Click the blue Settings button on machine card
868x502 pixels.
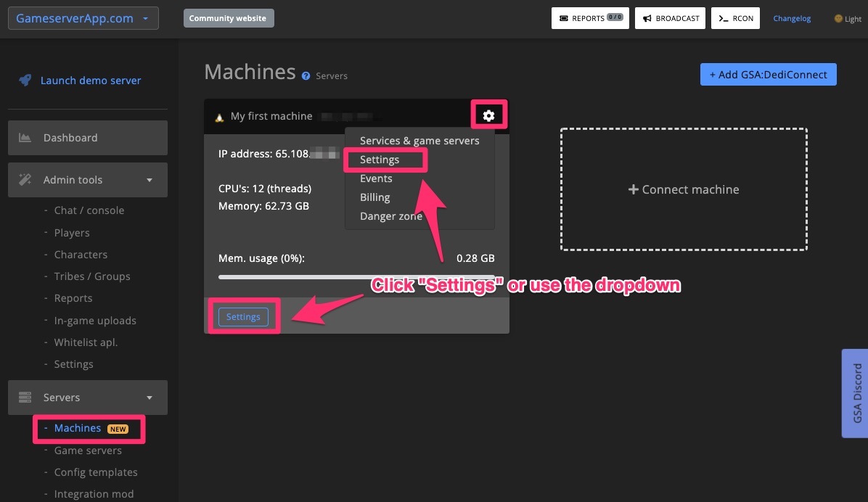[243, 316]
